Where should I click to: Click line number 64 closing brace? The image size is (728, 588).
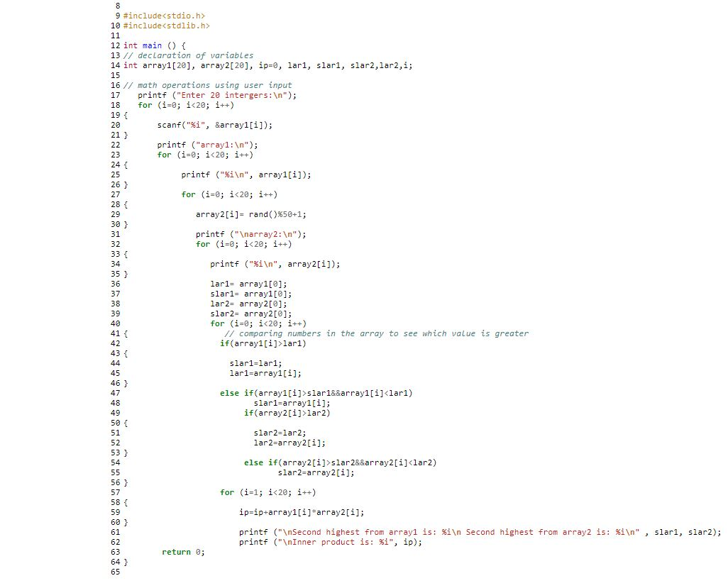coord(116,562)
